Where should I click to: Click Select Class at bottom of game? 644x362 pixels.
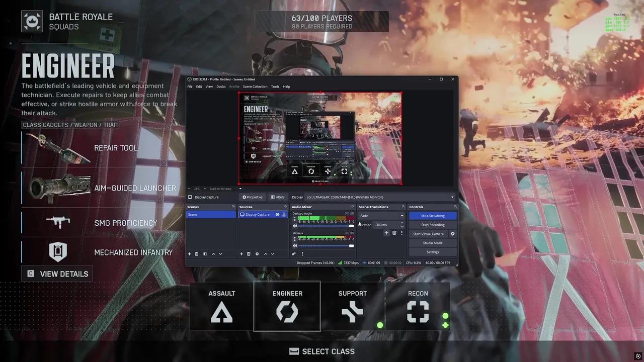pyautogui.click(x=322, y=351)
